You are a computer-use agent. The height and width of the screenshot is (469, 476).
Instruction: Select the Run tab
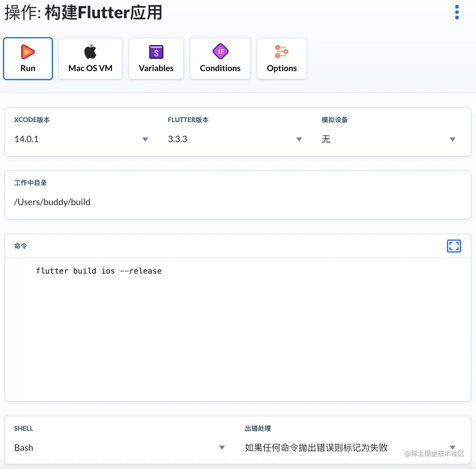pyautogui.click(x=28, y=58)
